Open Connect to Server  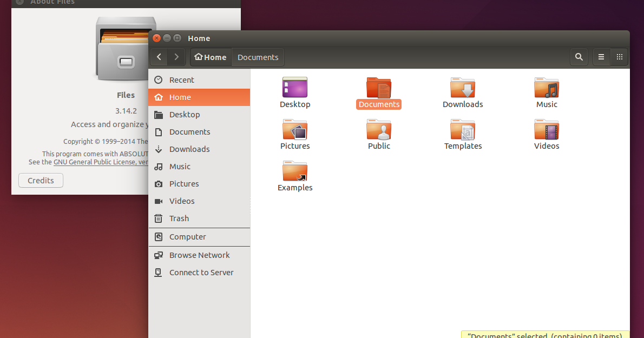click(201, 272)
